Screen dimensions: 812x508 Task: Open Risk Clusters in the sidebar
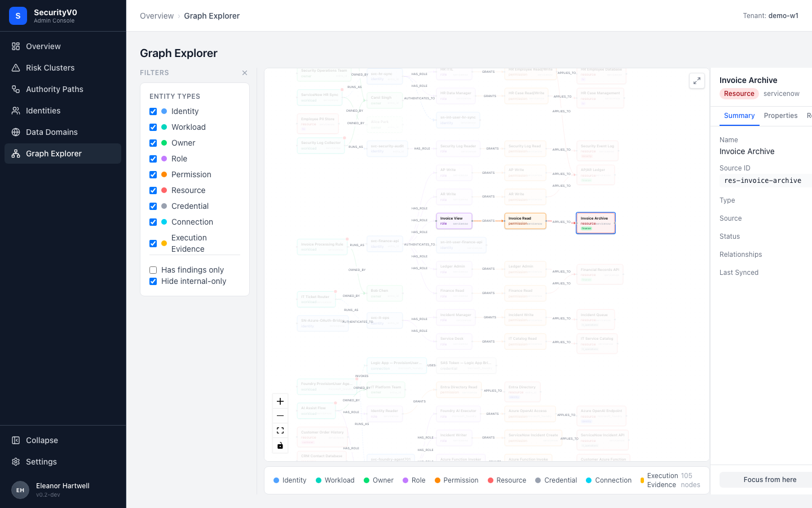[x=63, y=68]
